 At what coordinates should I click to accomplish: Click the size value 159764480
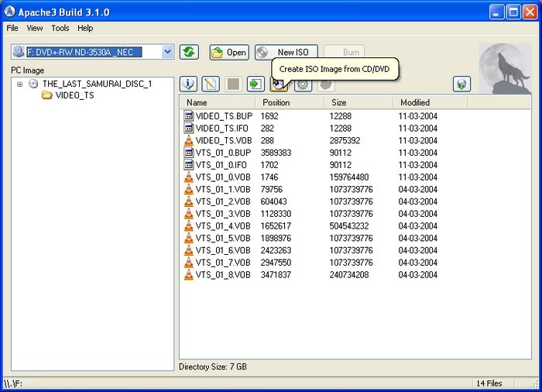point(349,177)
